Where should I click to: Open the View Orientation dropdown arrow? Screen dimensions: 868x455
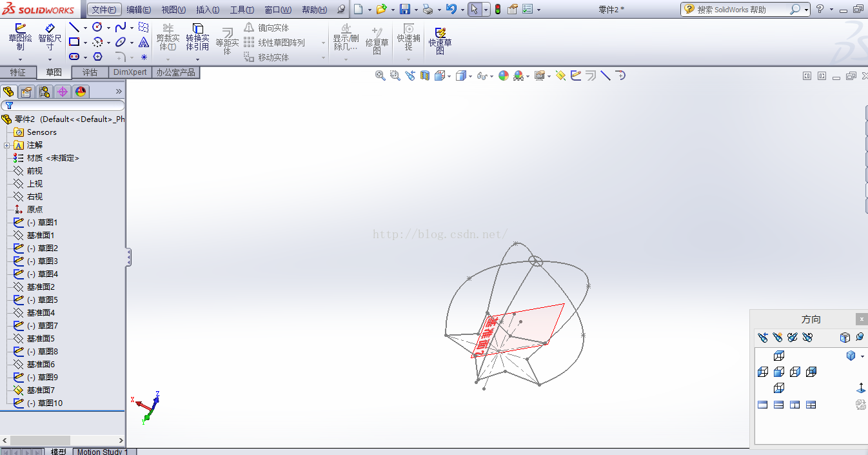[450, 76]
